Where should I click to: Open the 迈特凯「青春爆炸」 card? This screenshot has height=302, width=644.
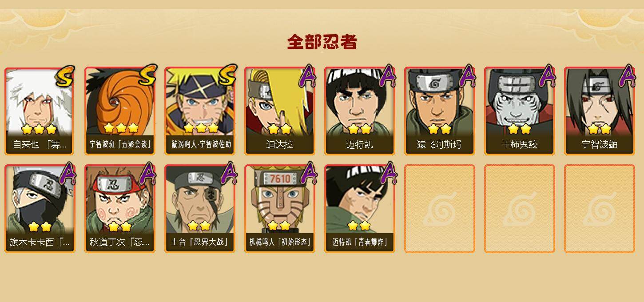click(x=360, y=209)
